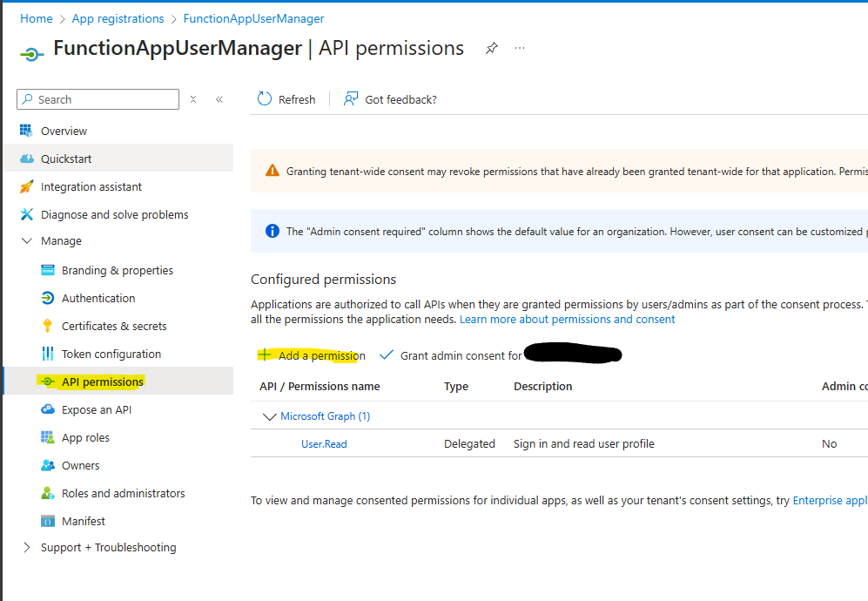Click inside the sidebar Search field
Viewport: 868px width, 601px height.
pos(104,99)
